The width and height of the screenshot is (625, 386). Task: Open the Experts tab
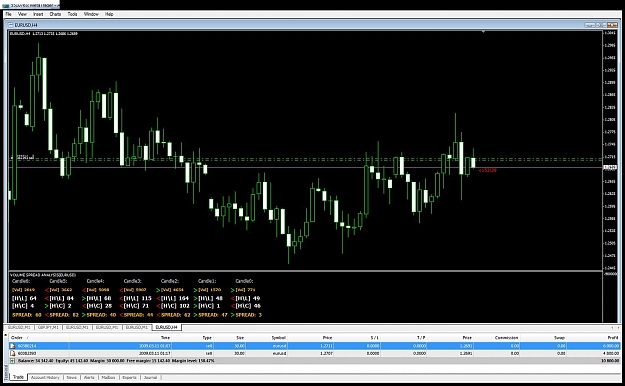tap(129, 377)
